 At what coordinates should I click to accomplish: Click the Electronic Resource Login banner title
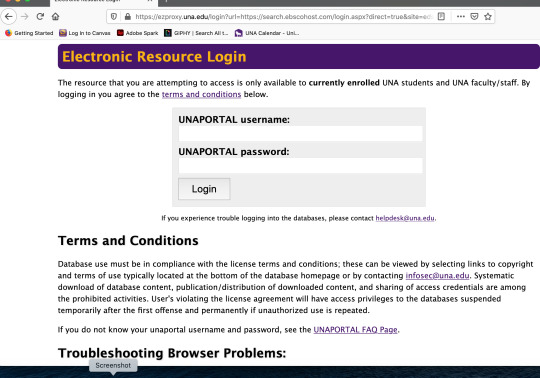pyautogui.click(x=154, y=57)
